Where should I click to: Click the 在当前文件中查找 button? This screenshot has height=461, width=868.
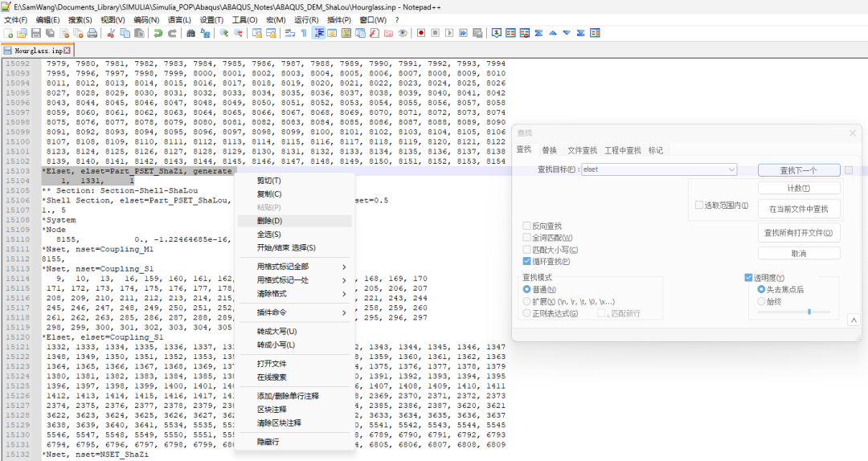tap(799, 209)
